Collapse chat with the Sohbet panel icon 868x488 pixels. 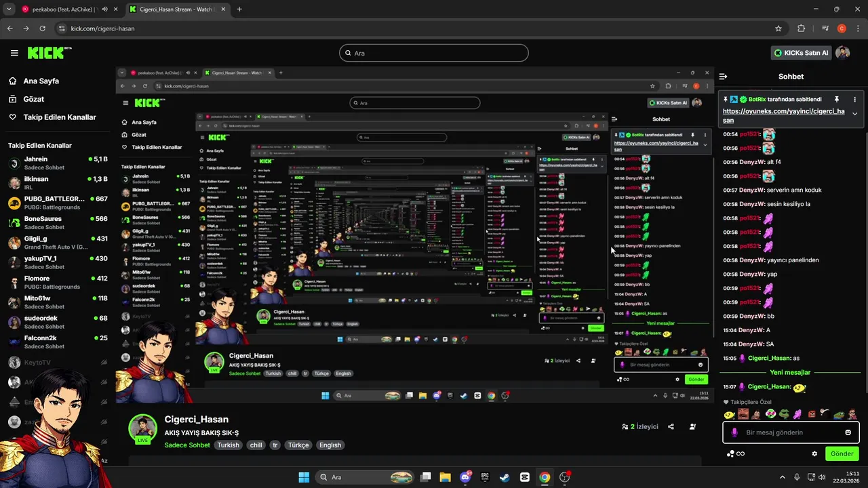(724, 77)
